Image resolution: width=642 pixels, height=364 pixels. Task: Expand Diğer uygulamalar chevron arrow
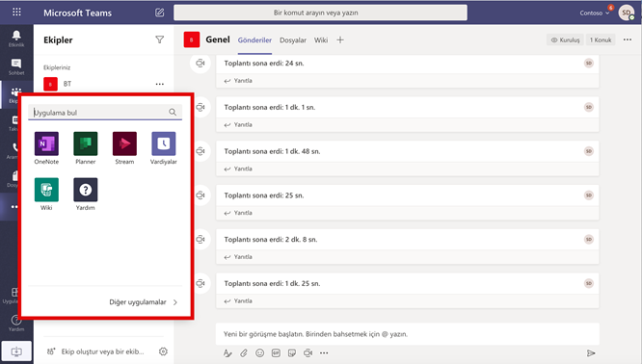(175, 302)
